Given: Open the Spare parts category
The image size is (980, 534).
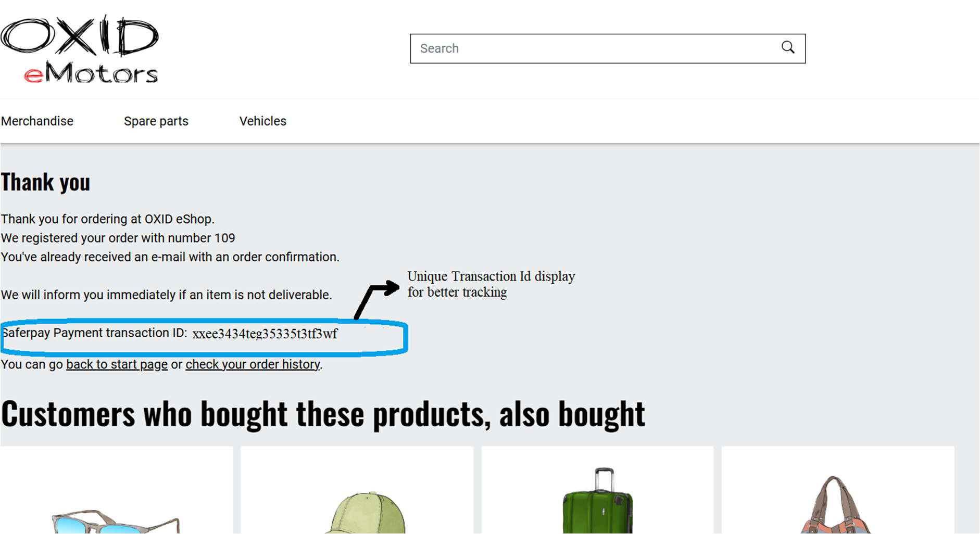Looking at the screenshot, I should point(156,121).
